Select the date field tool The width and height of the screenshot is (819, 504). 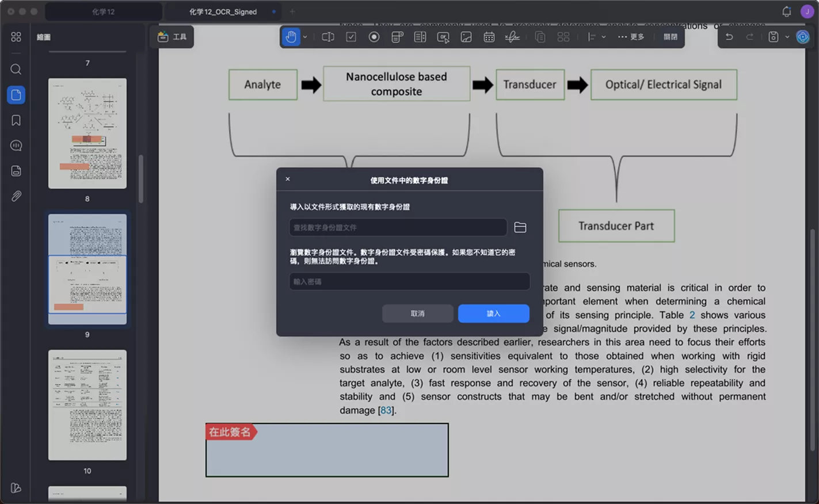tap(489, 37)
